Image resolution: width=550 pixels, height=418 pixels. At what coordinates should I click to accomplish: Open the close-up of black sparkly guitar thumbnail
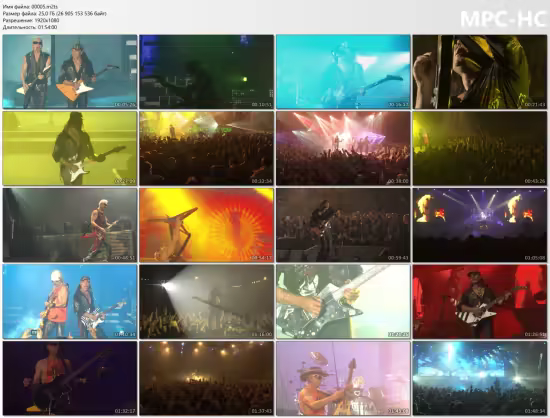[x=343, y=302]
